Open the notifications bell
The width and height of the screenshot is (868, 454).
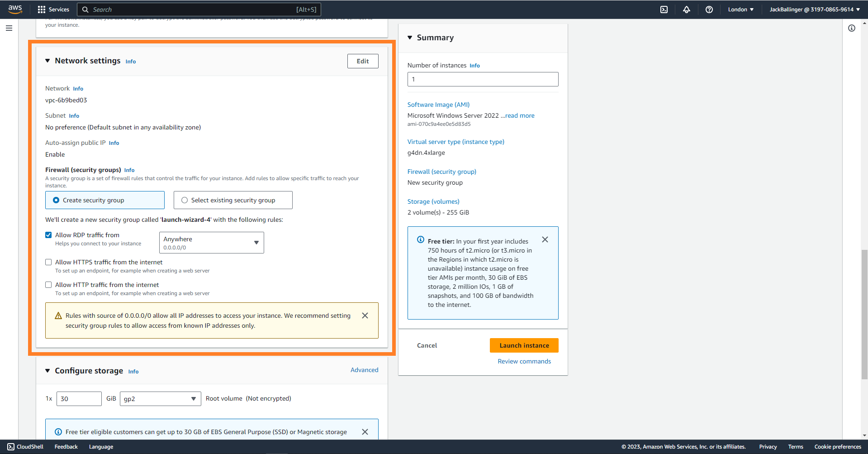(686, 10)
